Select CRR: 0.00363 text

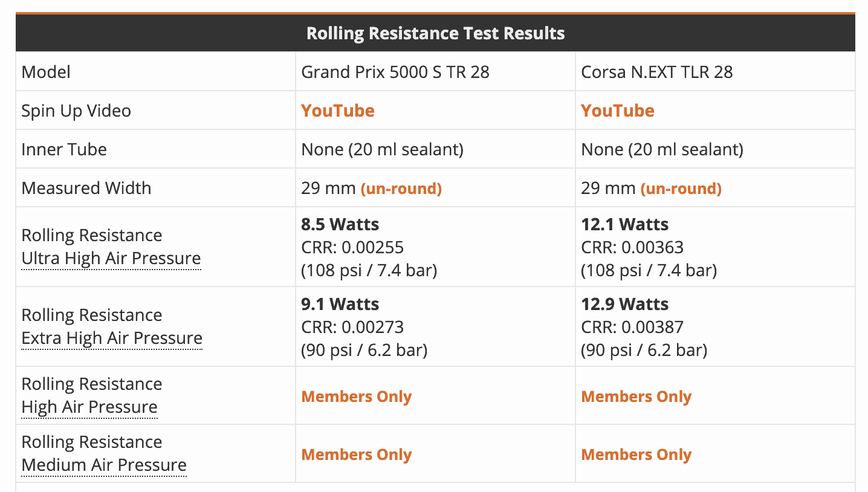(x=632, y=247)
